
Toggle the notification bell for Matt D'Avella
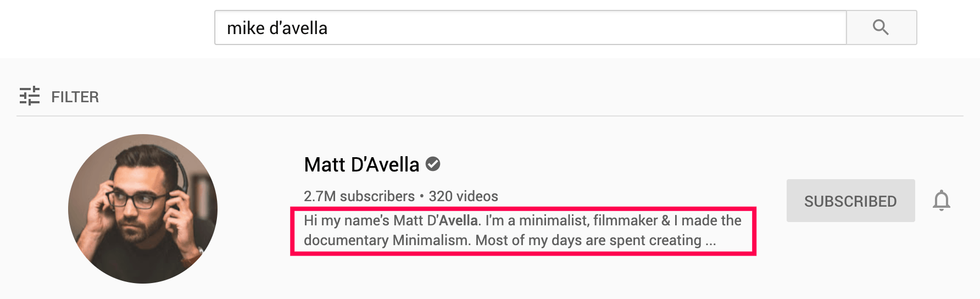point(941,201)
